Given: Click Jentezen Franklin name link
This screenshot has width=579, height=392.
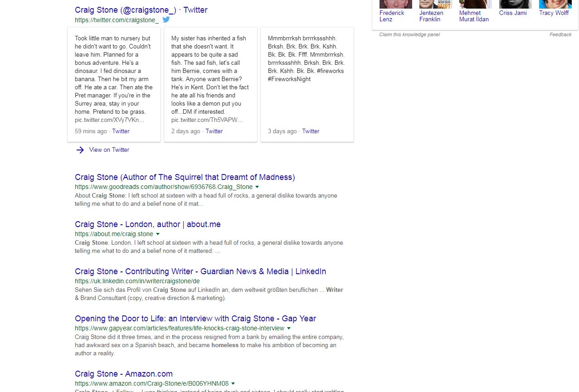Looking at the screenshot, I should coord(431,16).
